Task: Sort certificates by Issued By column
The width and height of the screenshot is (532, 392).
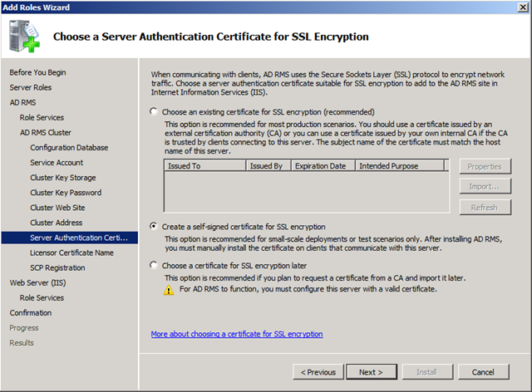Action: [268, 166]
